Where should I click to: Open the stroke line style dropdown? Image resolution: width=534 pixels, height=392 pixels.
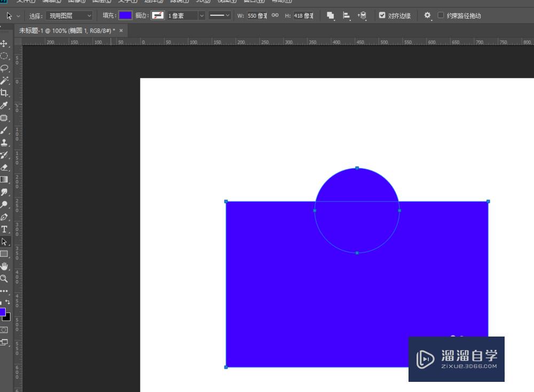219,15
